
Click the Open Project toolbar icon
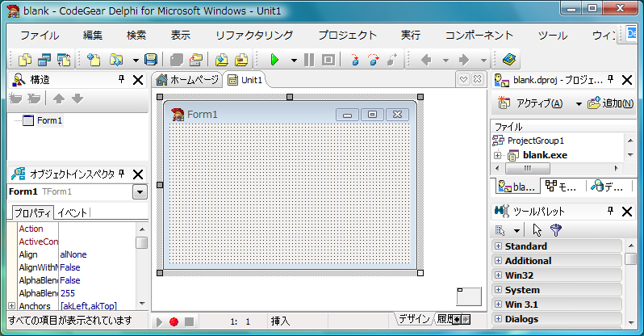196,60
